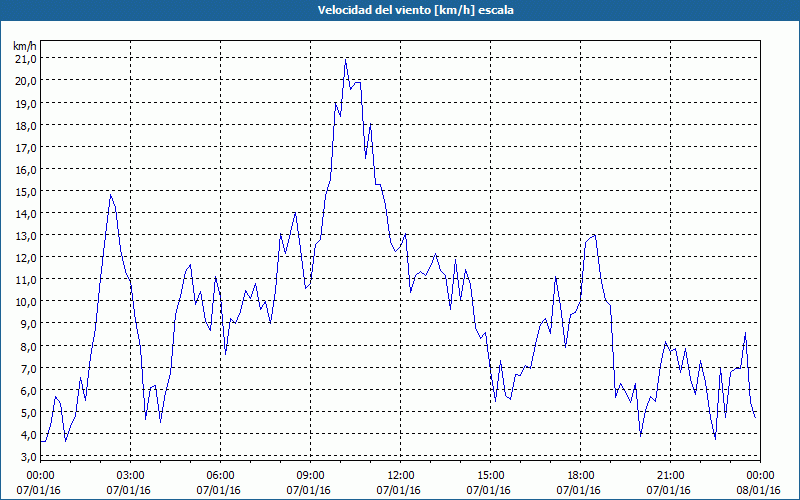Click the wind speed peak near 21 km/h
This screenshot has height=500, width=800.
click(345, 60)
